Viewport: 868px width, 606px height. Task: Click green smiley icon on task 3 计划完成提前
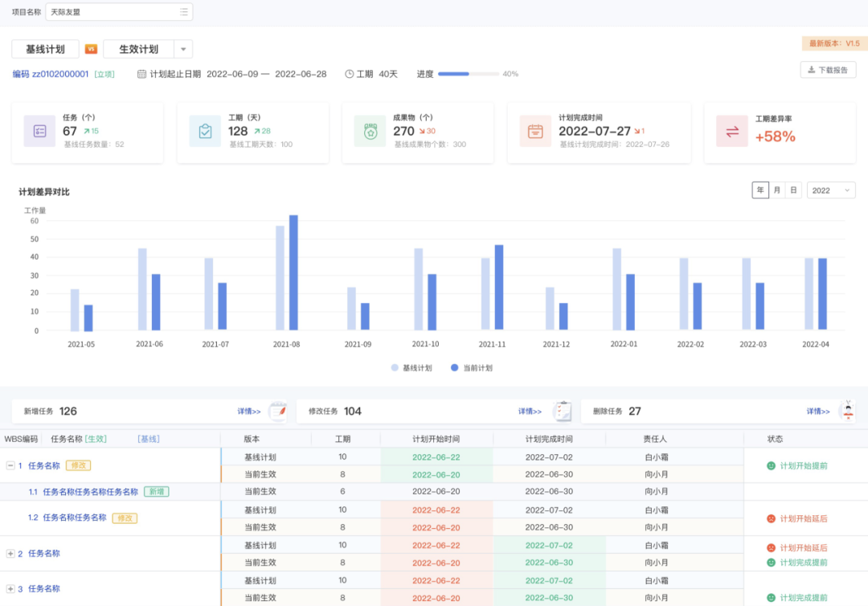pos(771,598)
